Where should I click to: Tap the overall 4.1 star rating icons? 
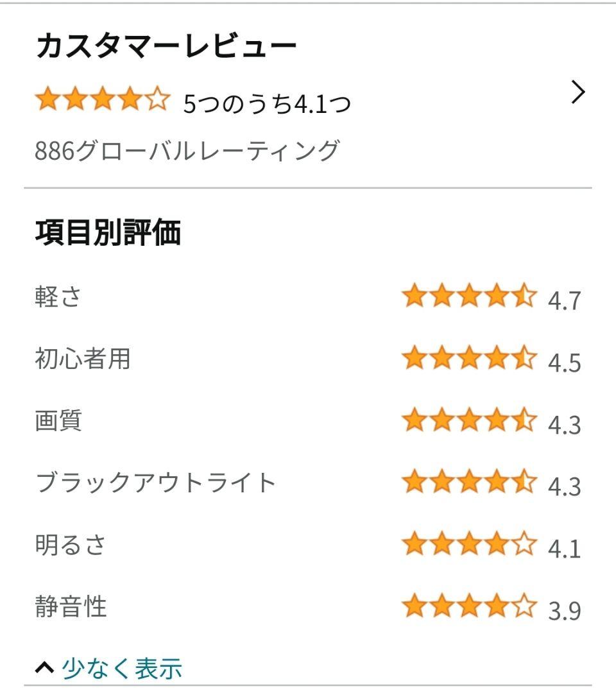tap(103, 101)
